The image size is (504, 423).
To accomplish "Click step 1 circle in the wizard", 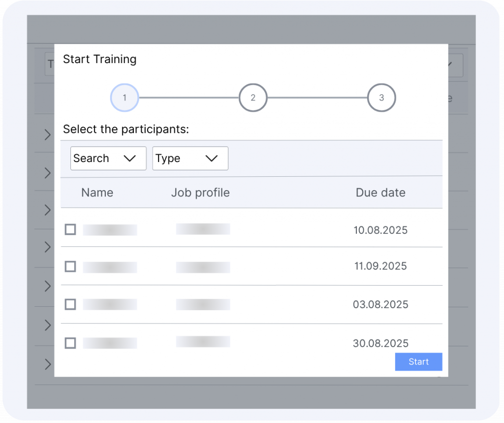I will 125,98.
